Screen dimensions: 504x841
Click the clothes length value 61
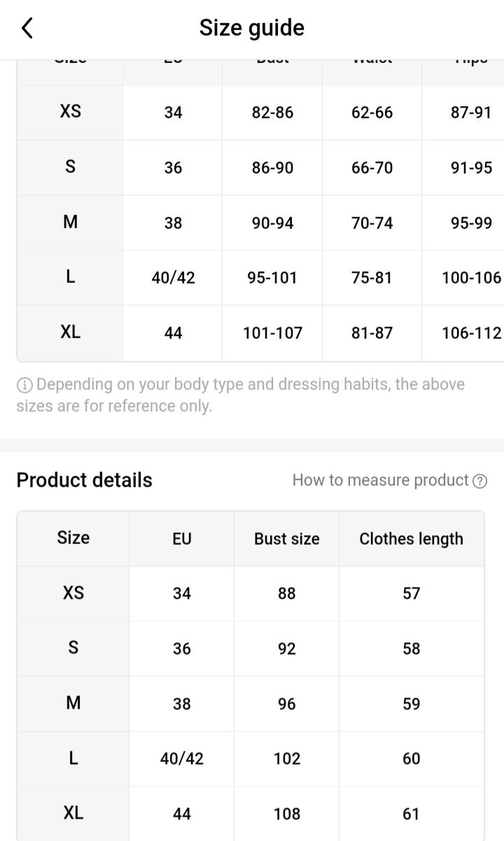(411, 814)
